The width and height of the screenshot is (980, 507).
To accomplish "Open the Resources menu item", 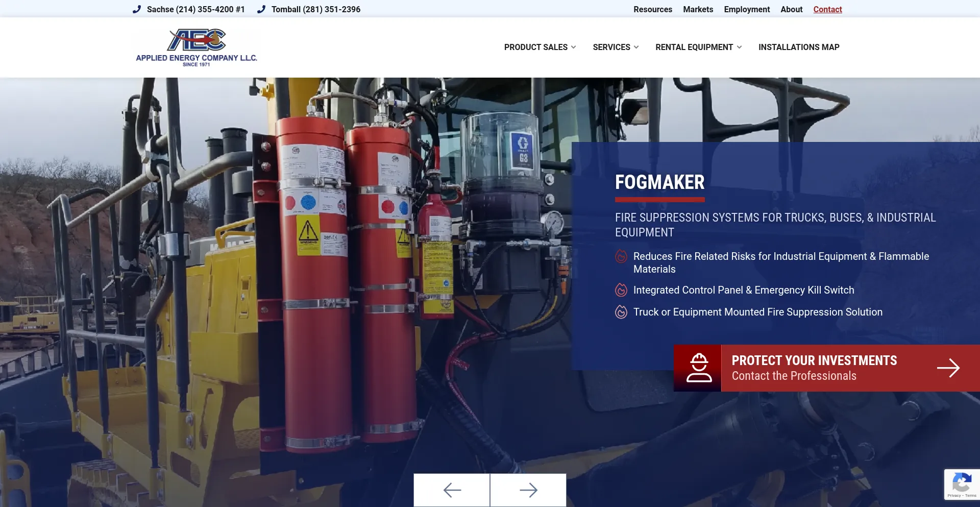I will (653, 9).
